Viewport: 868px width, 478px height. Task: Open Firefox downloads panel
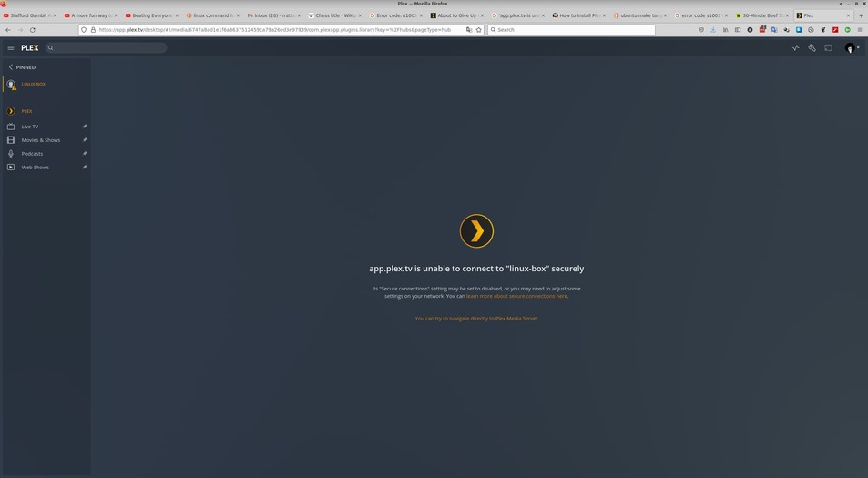click(x=713, y=30)
